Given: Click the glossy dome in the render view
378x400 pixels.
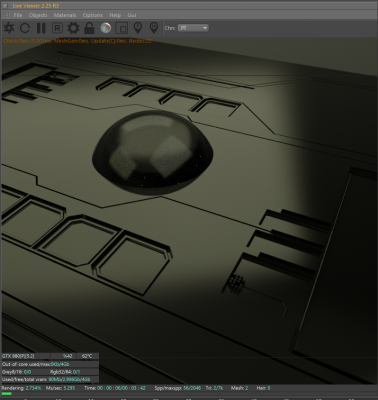Looking at the screenshot, I should click(x=153, y=153).
